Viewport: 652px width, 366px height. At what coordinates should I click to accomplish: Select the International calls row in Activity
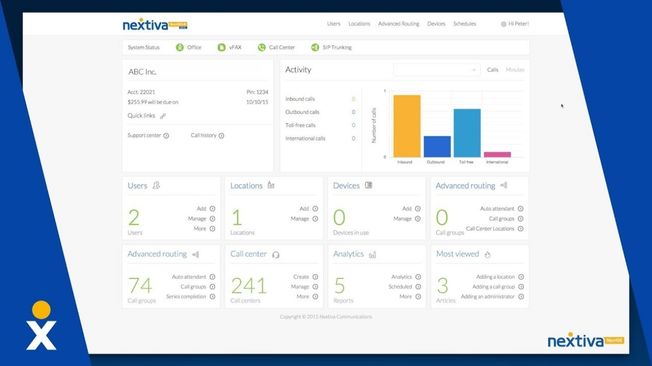[320, 138]
